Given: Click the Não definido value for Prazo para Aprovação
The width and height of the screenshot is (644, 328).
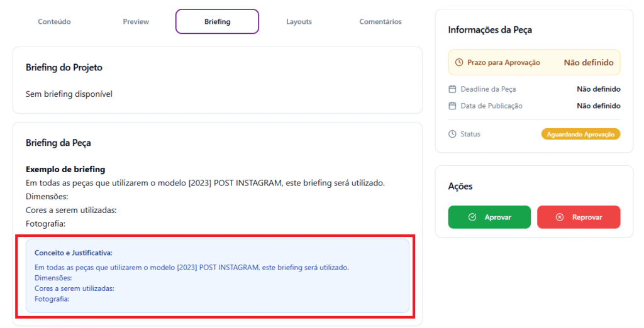Looking at the screenshot, I should point(588,63).
